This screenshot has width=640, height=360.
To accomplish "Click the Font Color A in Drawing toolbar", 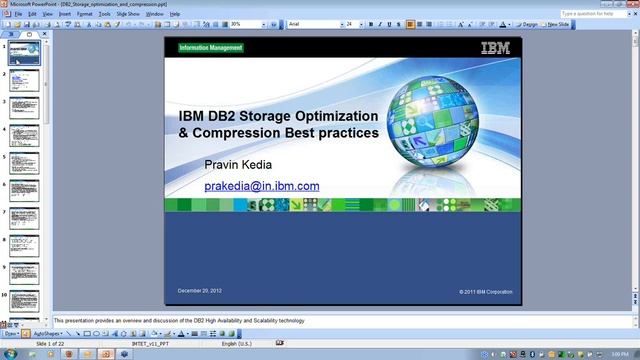I will (181, 334).
